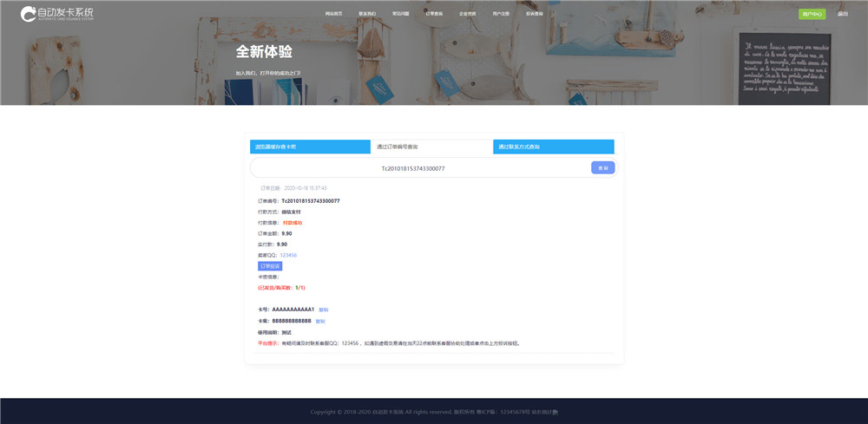Image resolution: width=868 pixels, height=424 pixels.
Task: Copy the card number AAAAAAAAAAA1 via 复制
Action: click(x=324, y=310)
